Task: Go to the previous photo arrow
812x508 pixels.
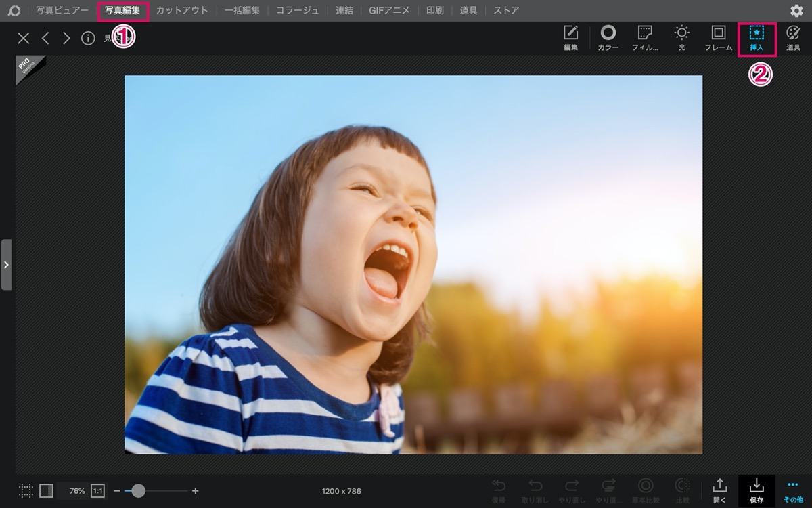Action: [x=45, y=38]
